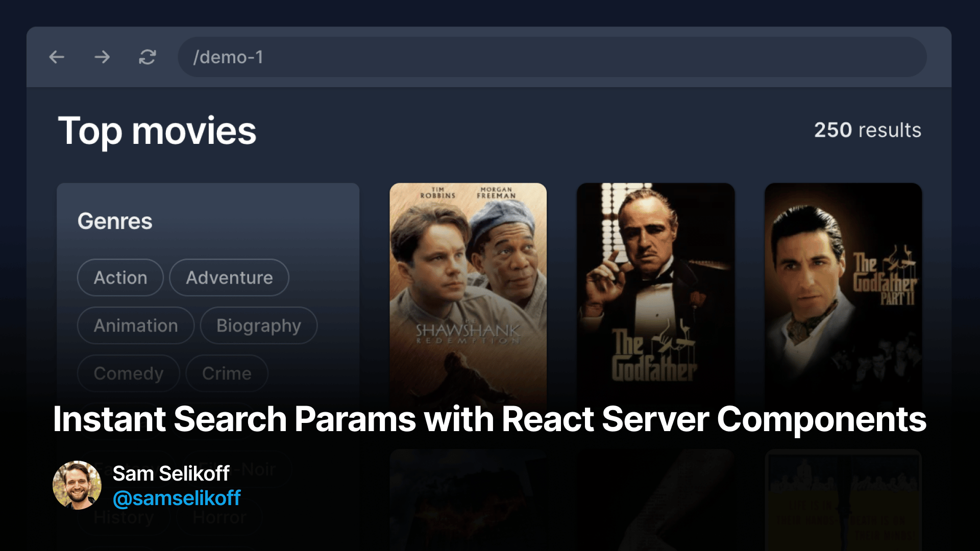Reload the page with the refresh icon

pyautogui.click(x=148, y=57)
